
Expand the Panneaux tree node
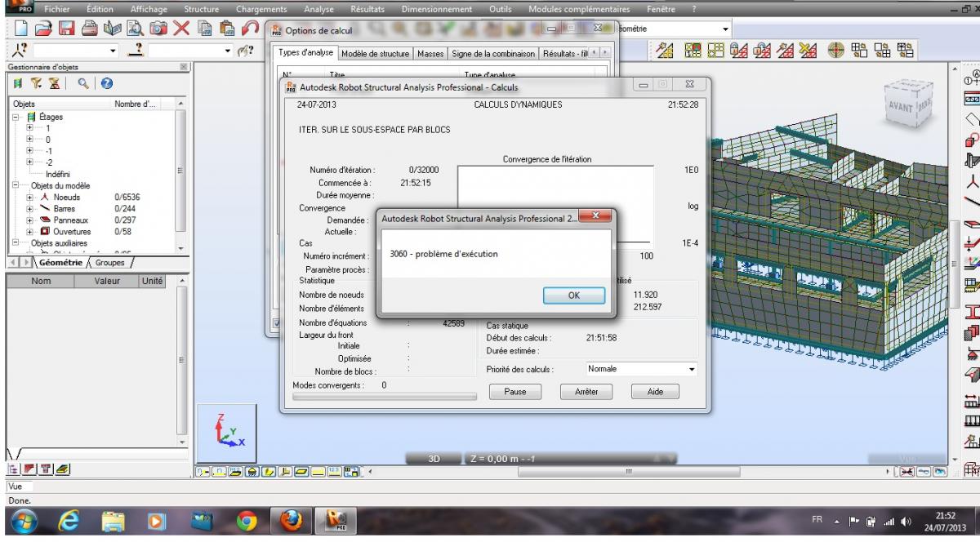coord(30,220)
